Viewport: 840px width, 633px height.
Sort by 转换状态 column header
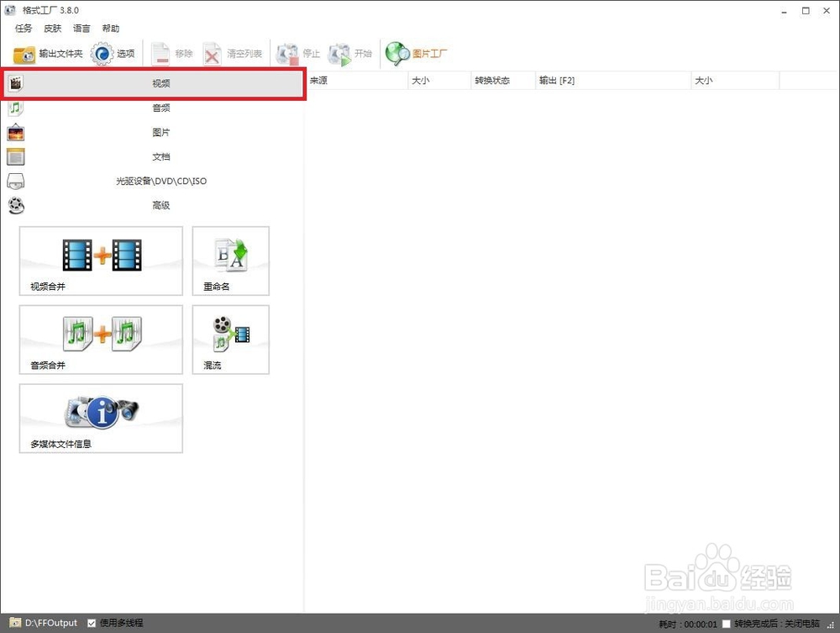[503, 81]
